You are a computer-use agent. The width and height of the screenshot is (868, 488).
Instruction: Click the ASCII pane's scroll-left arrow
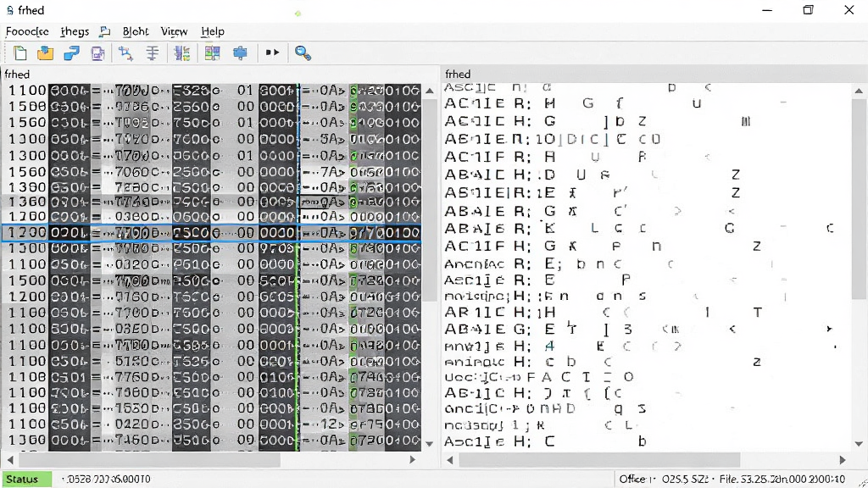tap(450, 460)
